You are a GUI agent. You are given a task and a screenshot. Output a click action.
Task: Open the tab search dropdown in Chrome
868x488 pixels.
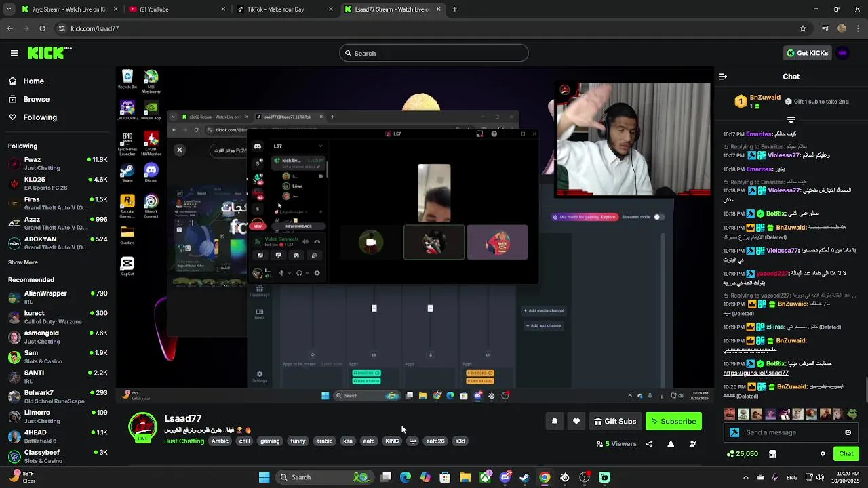[9, 9]
